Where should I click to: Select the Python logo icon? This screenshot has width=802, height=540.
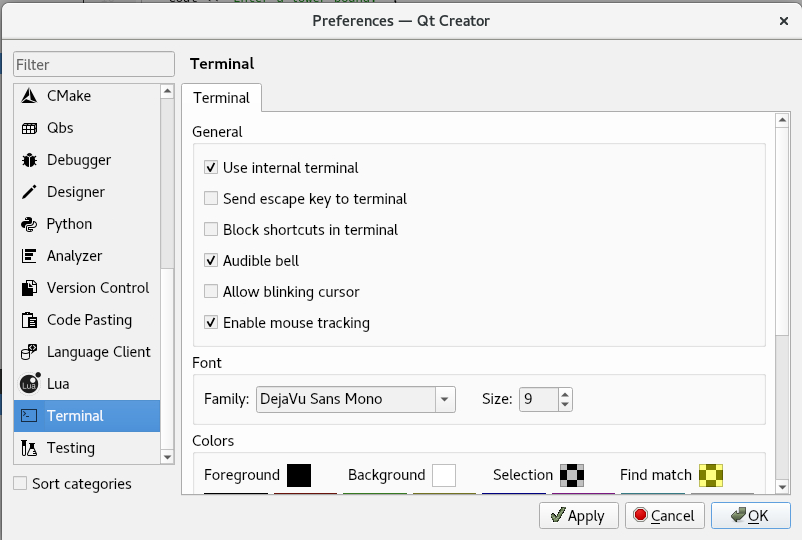[29, 224]
